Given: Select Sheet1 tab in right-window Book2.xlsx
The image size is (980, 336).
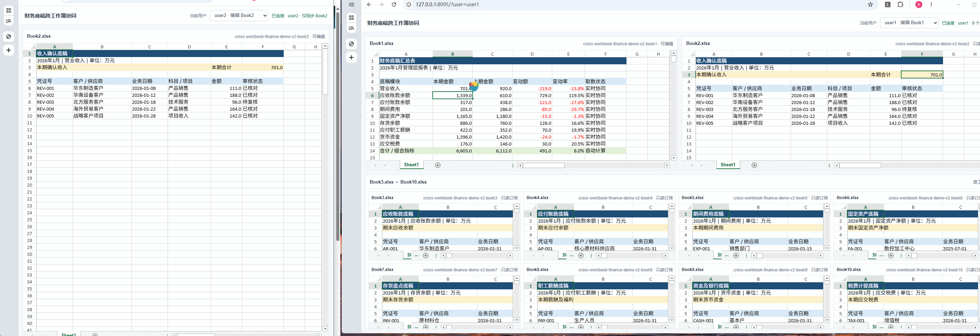Looking at the screenshot, I should point(728,165).
